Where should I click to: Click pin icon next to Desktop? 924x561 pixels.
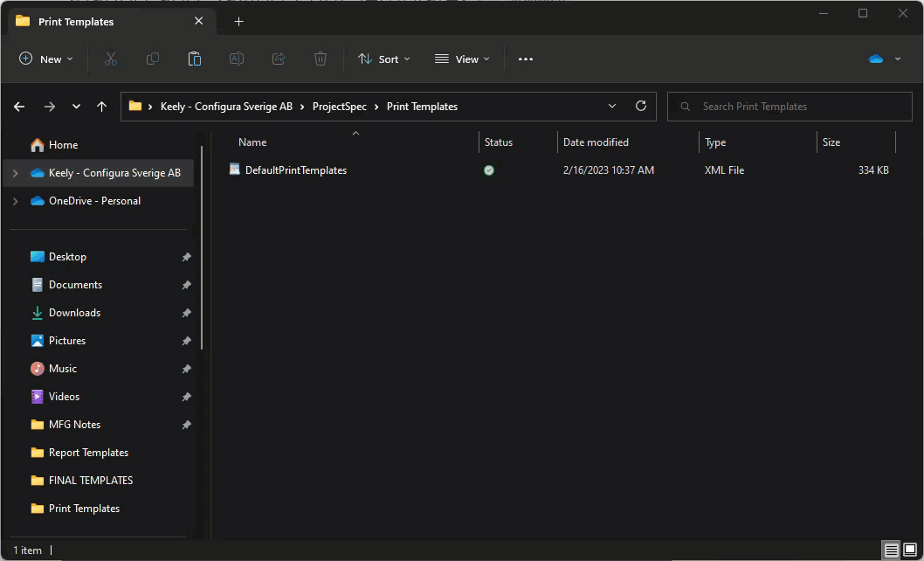186,257
